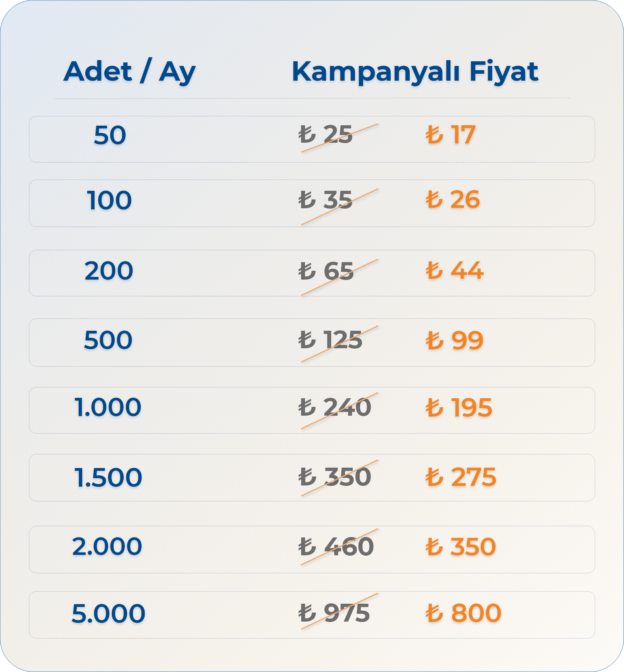Click the orange ₺ 44 price
The height and width of the screenshot is (672, 624).
455,270
